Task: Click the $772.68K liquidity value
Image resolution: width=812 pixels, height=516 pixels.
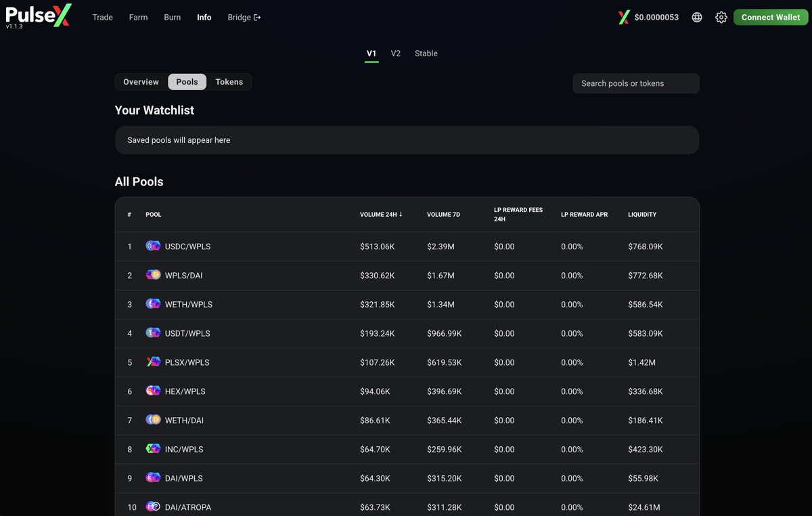Action: pyautogui.click(x=646, y=276)
